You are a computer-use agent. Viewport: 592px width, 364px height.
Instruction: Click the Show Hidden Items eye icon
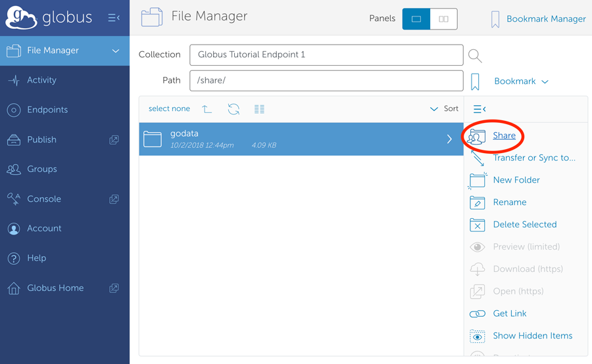coord(478,336)
